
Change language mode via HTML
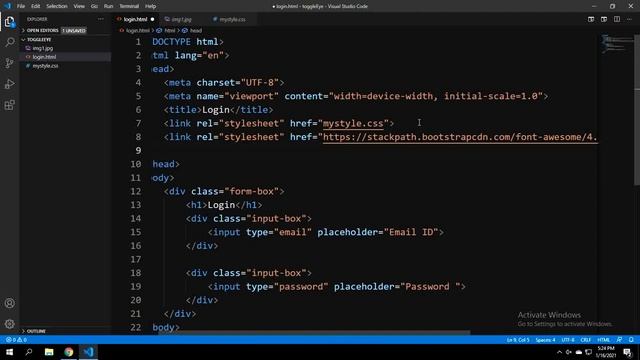point(603,340)
